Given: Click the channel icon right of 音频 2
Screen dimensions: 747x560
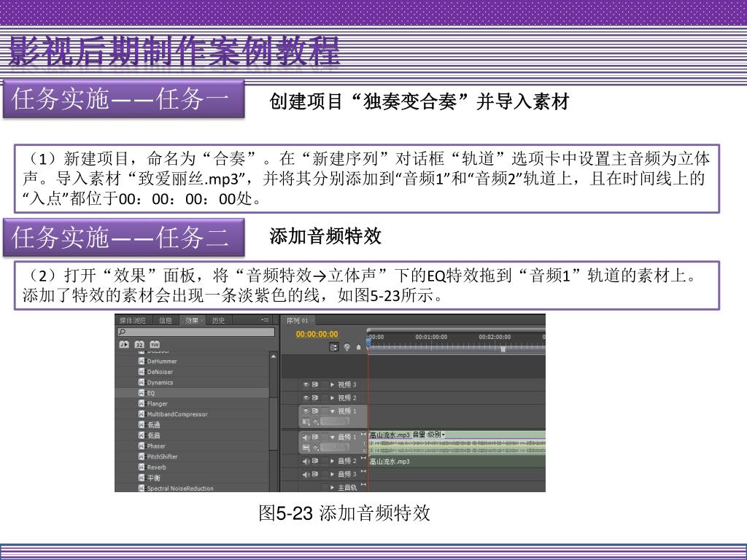Looking at the screenshot, I should (363, 458).
